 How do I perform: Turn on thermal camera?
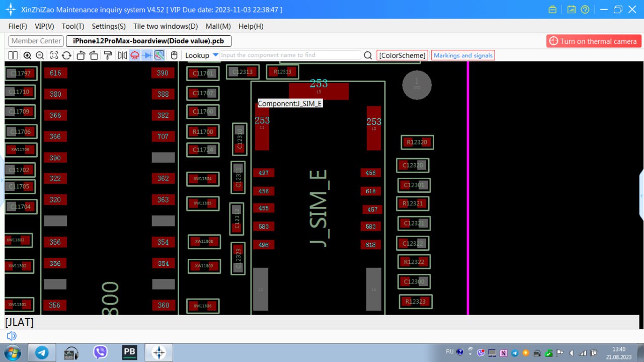[x=594, y=41]
